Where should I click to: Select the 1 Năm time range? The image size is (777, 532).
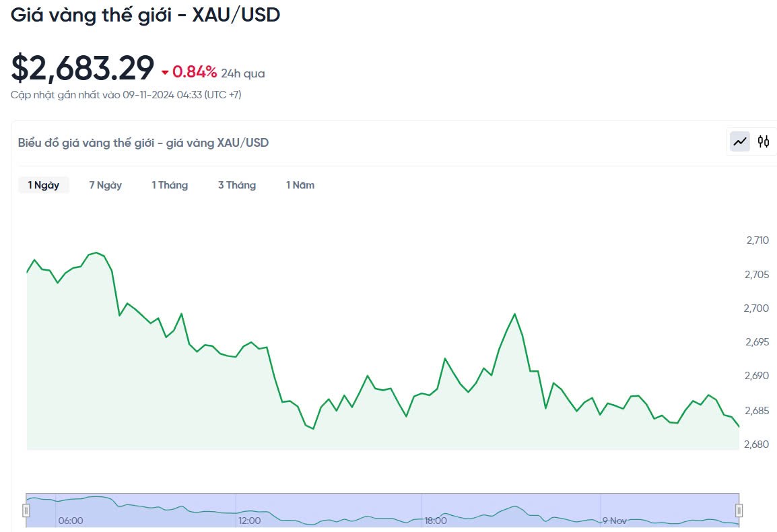point(300,185)
